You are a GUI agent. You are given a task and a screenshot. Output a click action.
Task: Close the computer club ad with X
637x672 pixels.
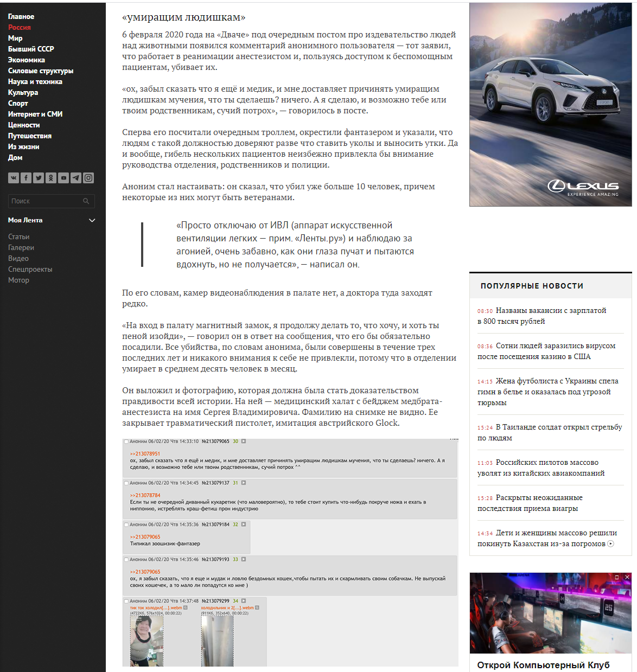pyautogui.click(x=627, y=577)
